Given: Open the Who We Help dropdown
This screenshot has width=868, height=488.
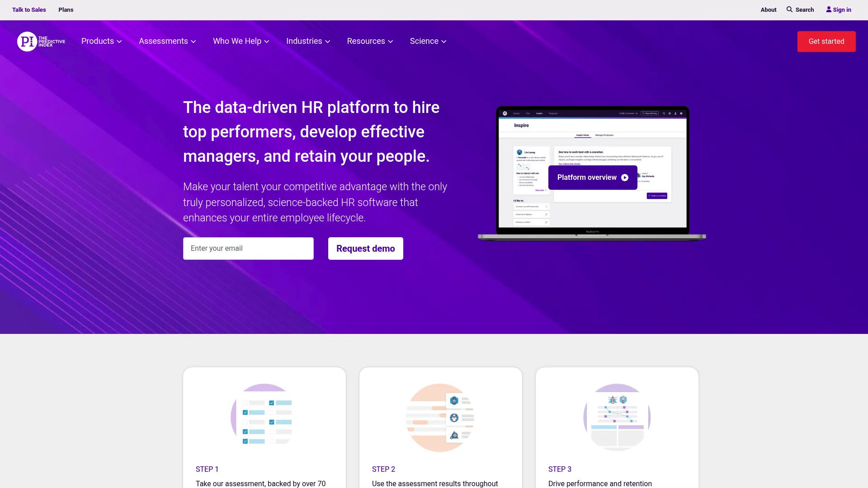Looking at the screenshot, I should click(241, 41).
